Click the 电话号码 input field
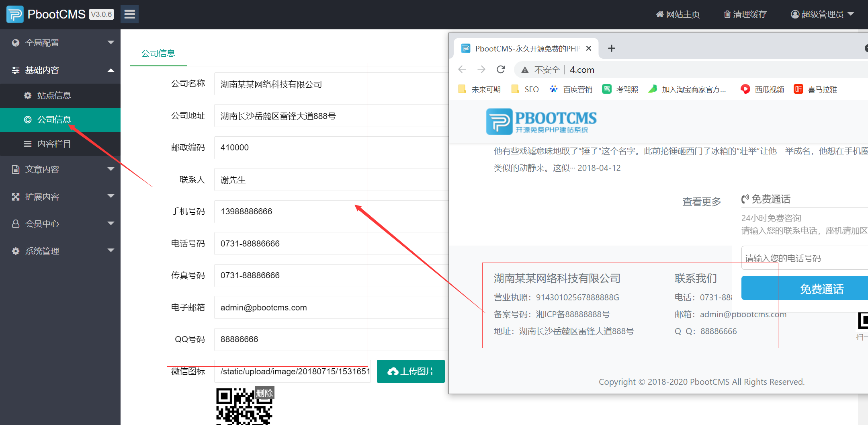 [331, 244]
